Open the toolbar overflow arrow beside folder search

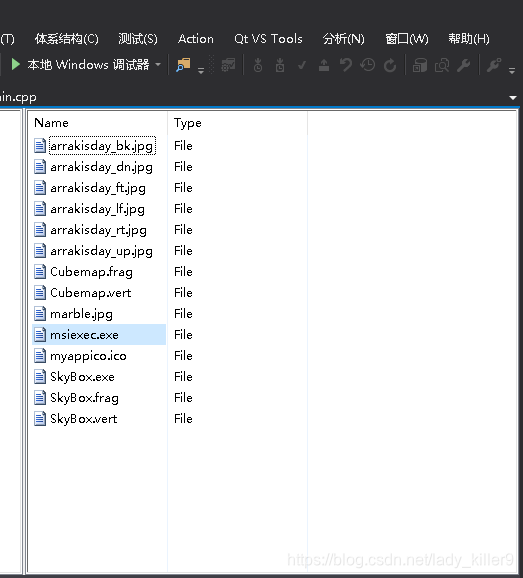pyautogui.click(x=201, y=70)
